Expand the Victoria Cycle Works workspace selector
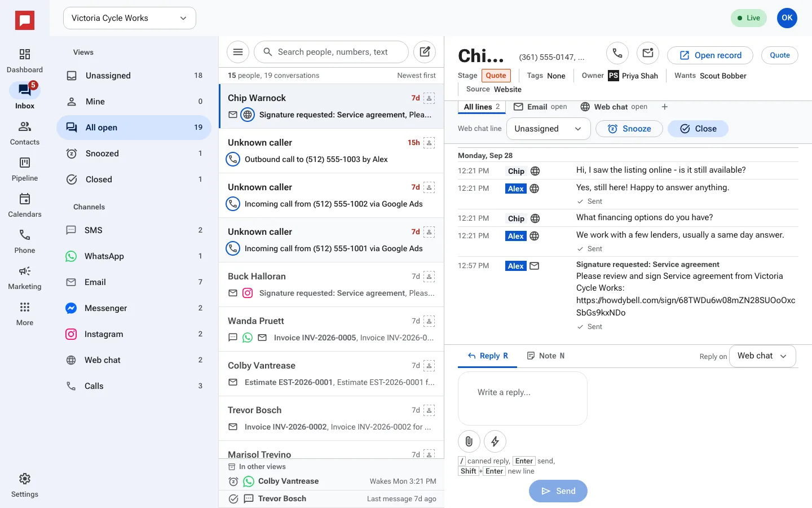This screenshot has height=508, width=812. click(x=130, y=18)
